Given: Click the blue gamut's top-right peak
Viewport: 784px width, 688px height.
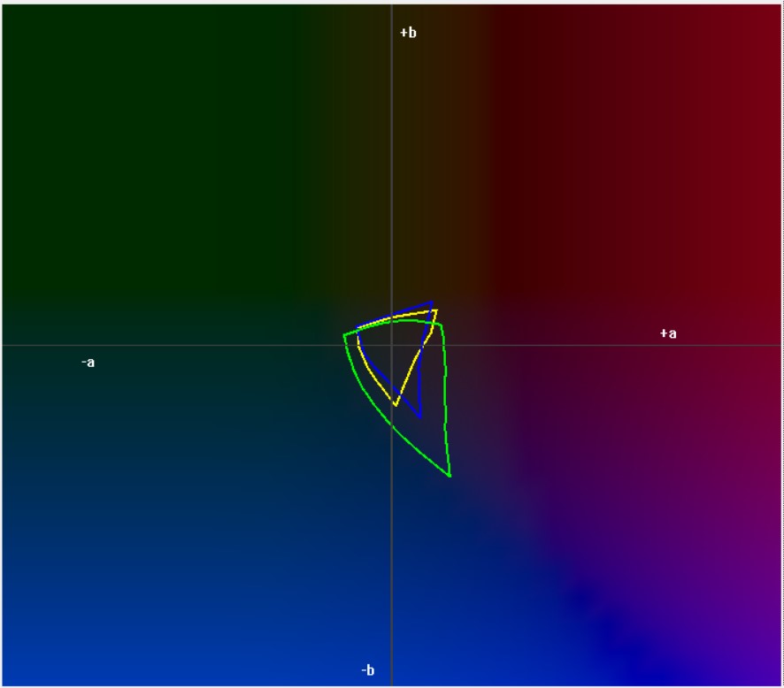Looking at the screenshot, I should coord(432,302).
